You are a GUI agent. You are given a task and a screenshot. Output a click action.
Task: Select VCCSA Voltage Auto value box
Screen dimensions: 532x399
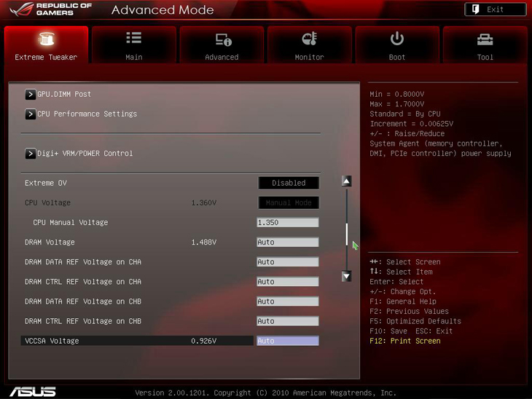click(287, 341)
